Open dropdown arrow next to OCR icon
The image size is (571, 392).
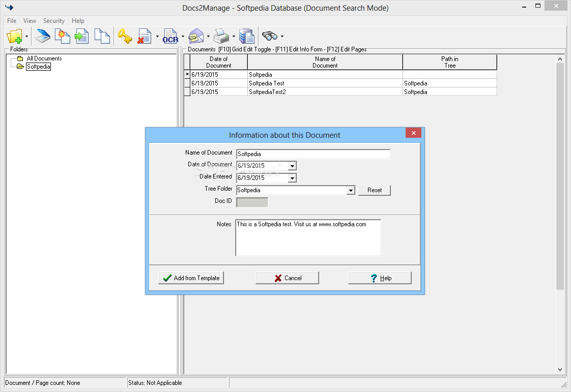183,37
